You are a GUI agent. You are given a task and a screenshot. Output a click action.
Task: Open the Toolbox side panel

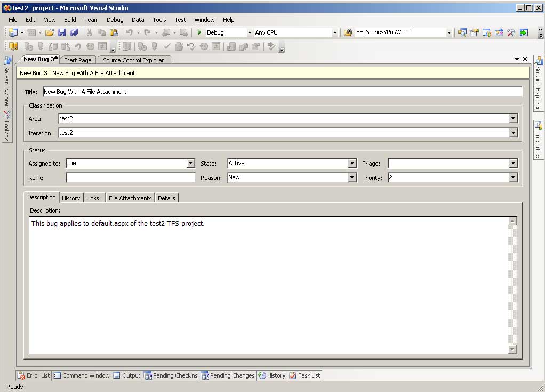click(x=7, y=126)
